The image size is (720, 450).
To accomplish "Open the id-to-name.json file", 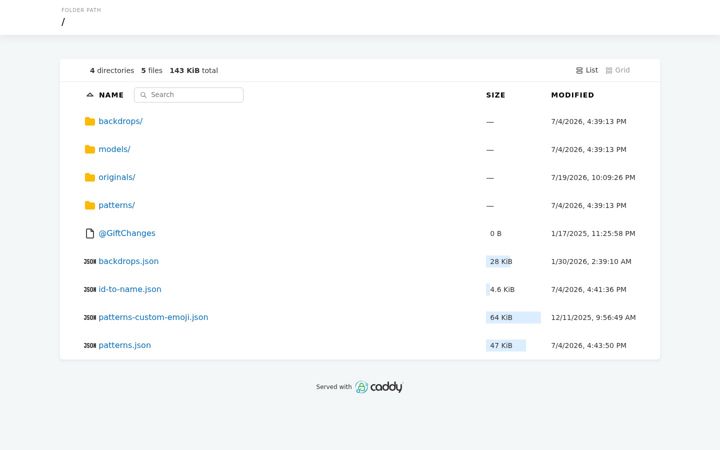I will [x=129, y=289].
